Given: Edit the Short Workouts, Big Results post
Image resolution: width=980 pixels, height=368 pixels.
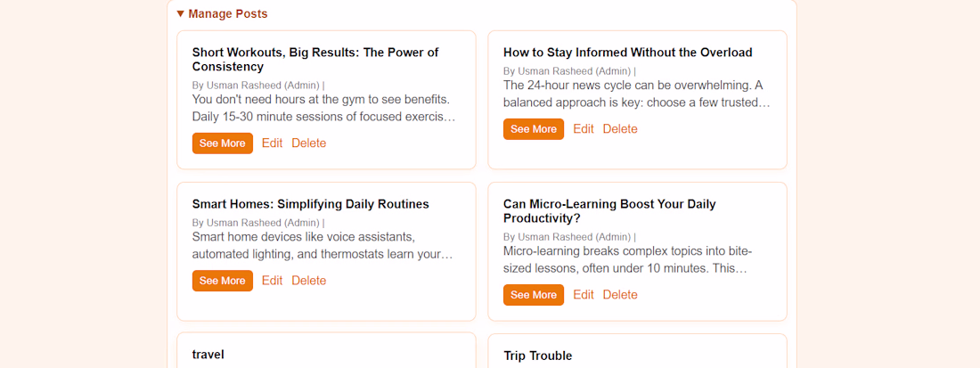Looking at the screenshot, I should [272, 143].
